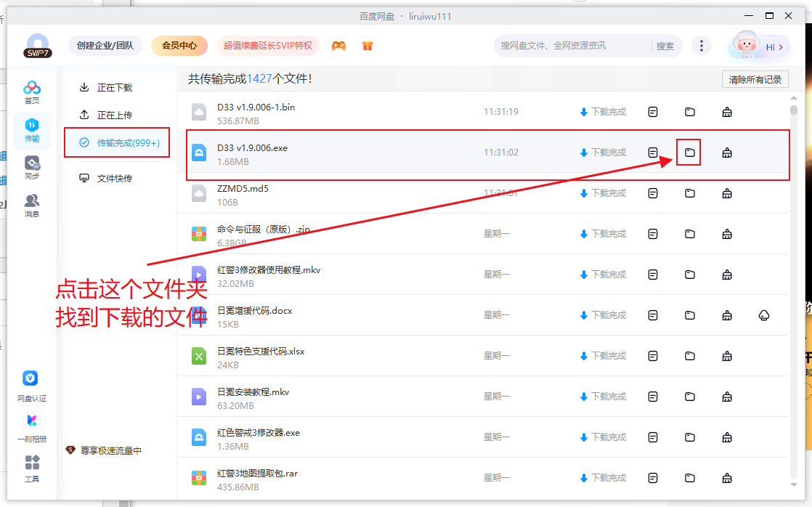Select file name D33 v1.9.006.exe
The image size is (812, 507).
[x=252, y=147]
